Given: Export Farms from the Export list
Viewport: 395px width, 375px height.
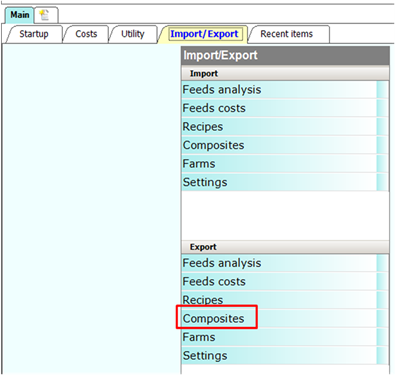Looking at the screenshot, I should click(285, 337).
